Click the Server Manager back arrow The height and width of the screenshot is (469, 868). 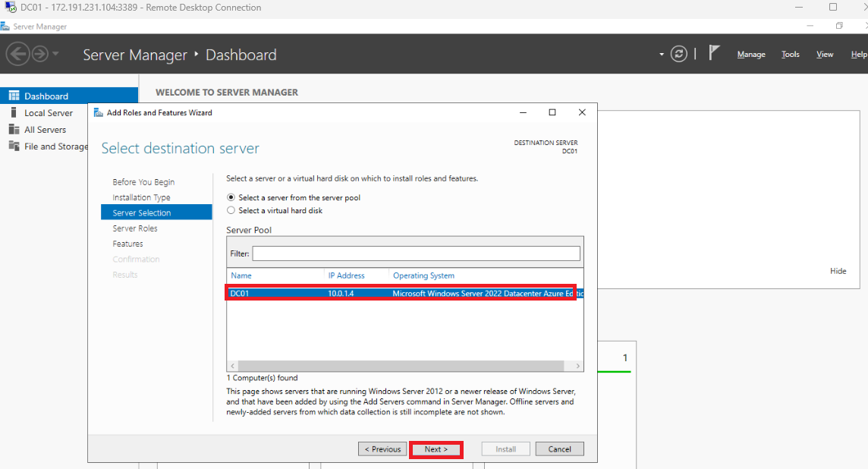(17, 55)
